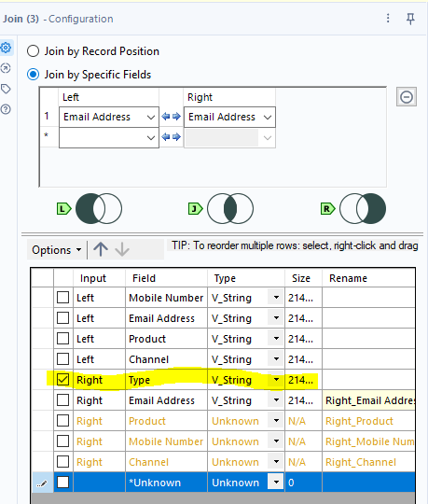Open Type dropdown for *Unknown row
The image size is (428, 504).
pyautogui.click(x=276, y=483)
